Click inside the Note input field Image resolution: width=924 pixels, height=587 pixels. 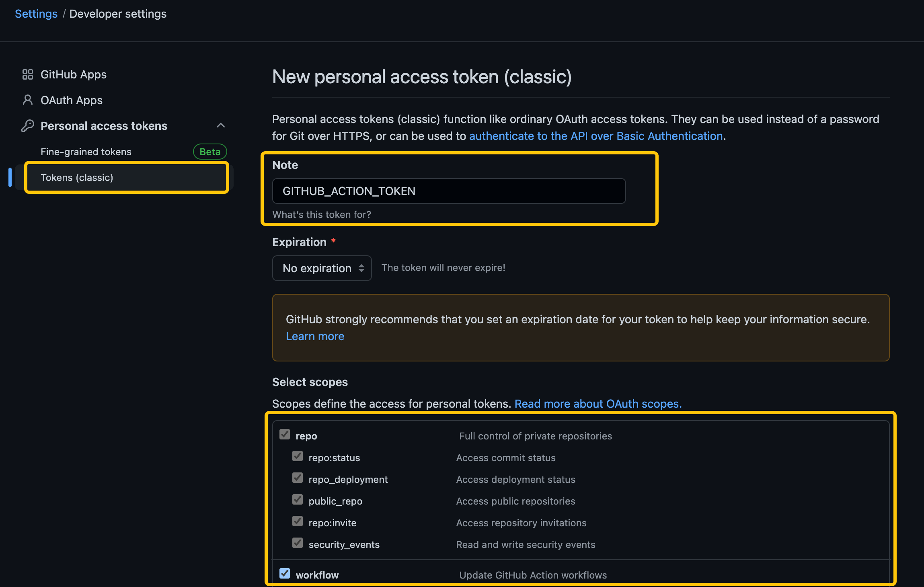(449, 191)
